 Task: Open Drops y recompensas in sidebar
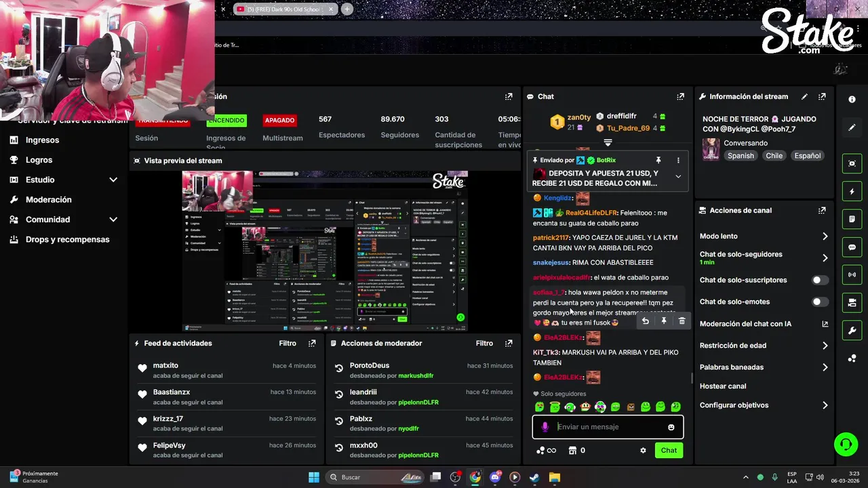tap(67, 240)
